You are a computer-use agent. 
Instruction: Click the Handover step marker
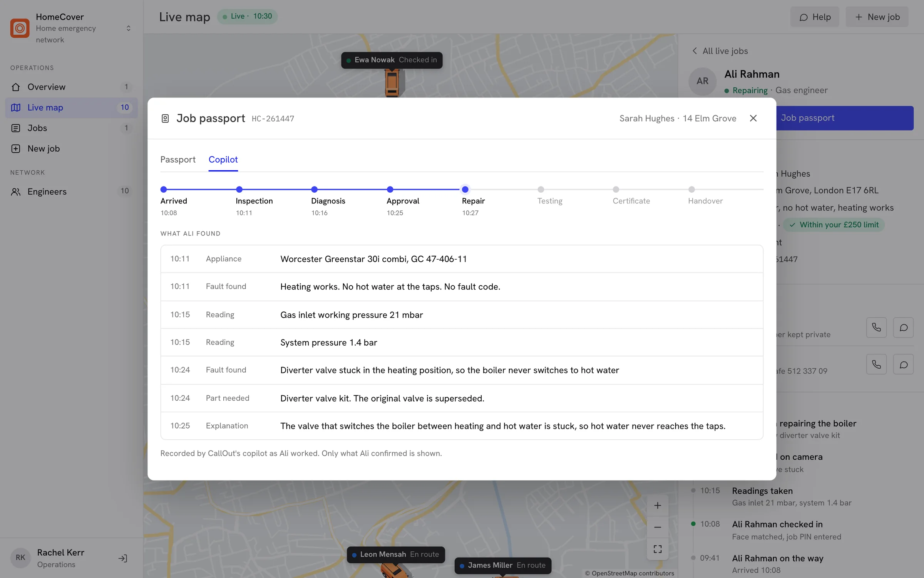[x=692, y=189]
